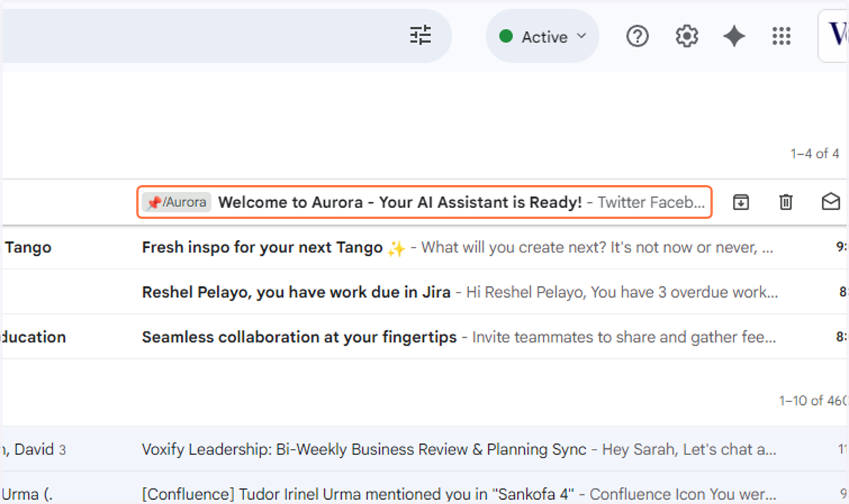Open Settings gear icon
This screenshot has width=849, height=504.
click(x=686, y=36)
